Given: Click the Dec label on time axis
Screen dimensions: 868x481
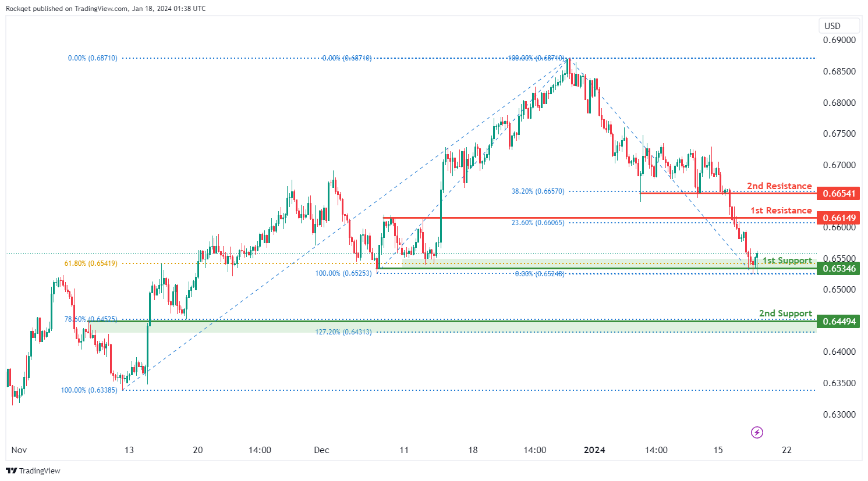Looking at the screenshot, I should click(x=321, y=450).
